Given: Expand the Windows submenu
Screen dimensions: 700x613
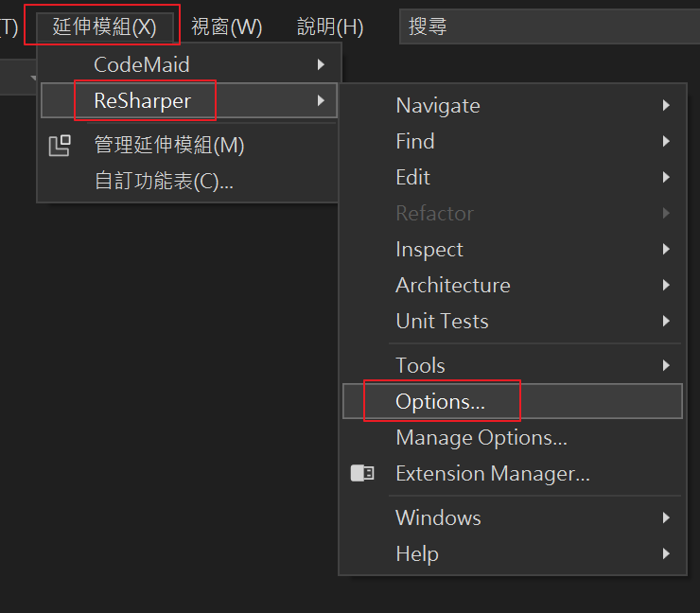Looking at the screenshot, I should click(513, 517).
